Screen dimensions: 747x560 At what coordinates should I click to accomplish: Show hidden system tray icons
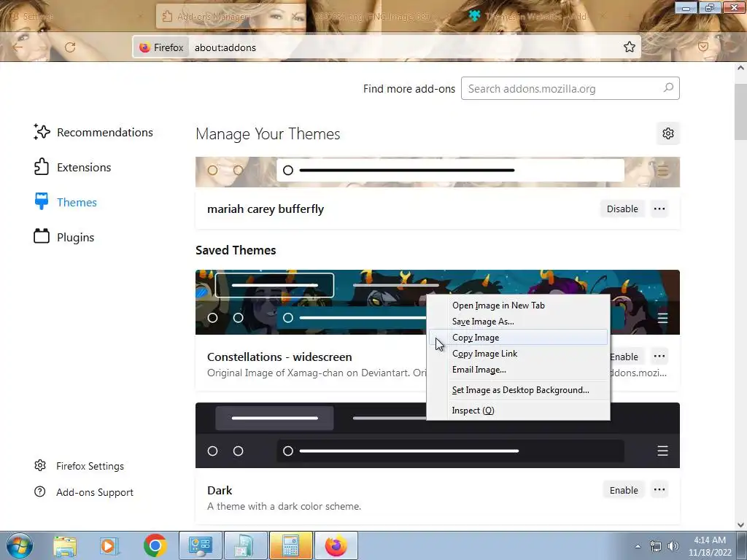tap(638, 546)
